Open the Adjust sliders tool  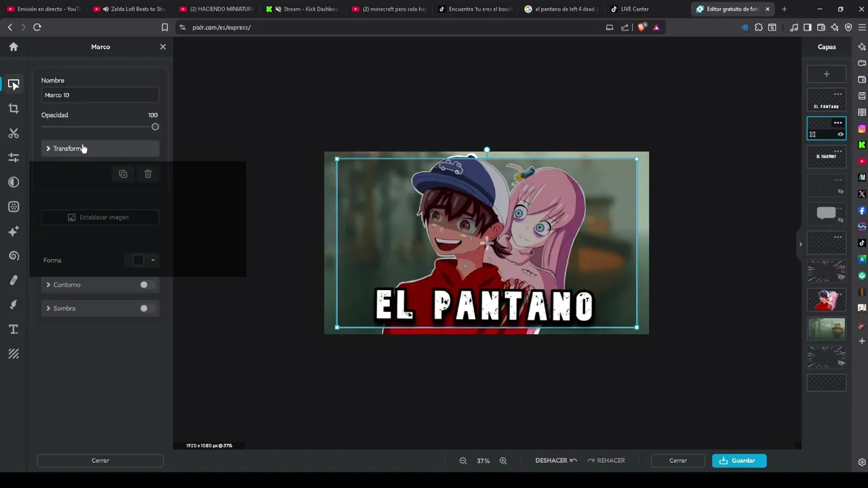click(x=14, y=157)
